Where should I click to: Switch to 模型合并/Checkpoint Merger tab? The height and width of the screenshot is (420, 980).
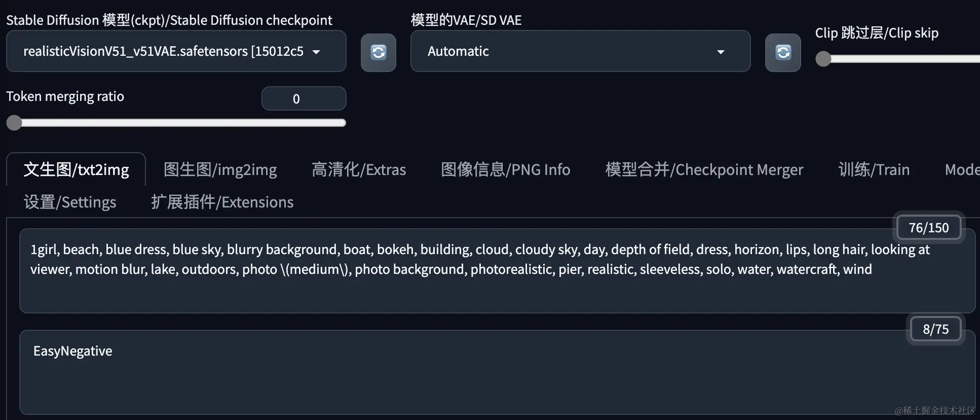tap(703, 169)
